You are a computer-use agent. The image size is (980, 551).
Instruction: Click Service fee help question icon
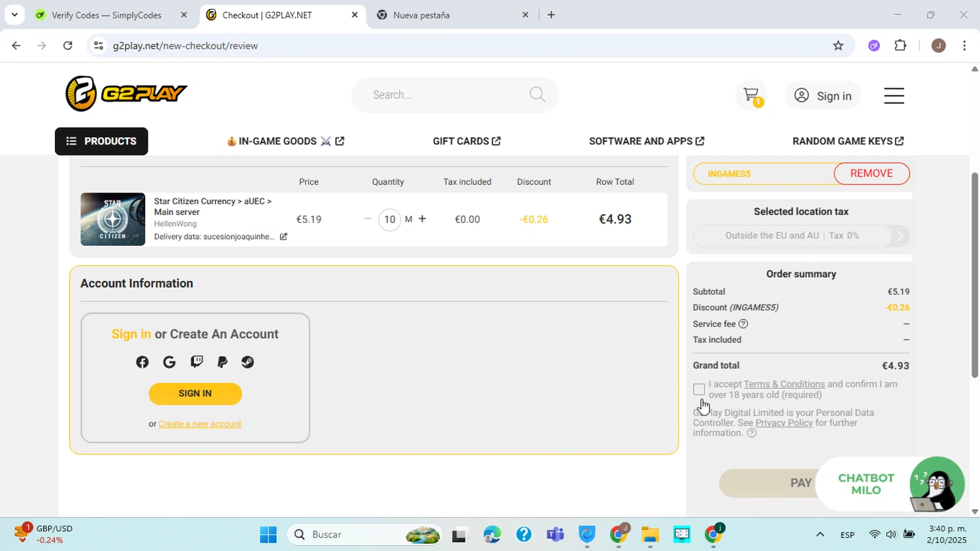click(x=743, y=324)
